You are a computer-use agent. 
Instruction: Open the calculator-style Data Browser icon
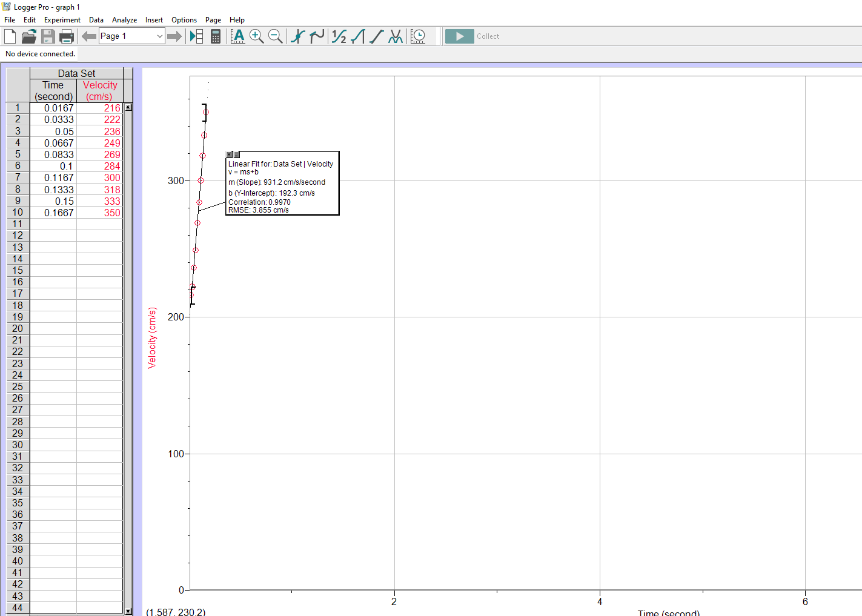point(216,36)
